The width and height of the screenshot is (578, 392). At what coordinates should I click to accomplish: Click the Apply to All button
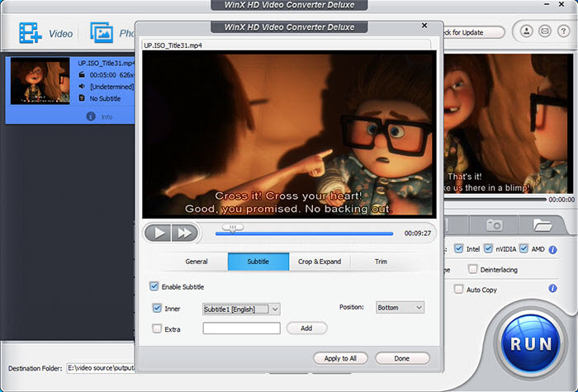click(x=340, y=358)
